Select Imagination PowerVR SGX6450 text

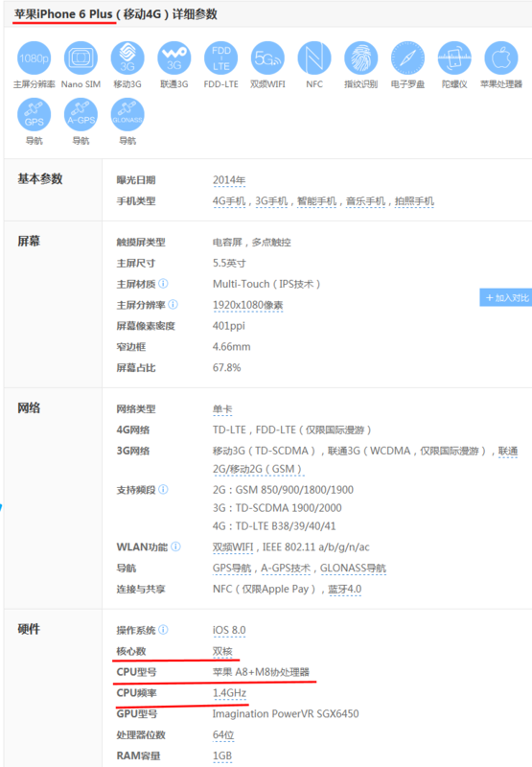[x=286, y=714]
